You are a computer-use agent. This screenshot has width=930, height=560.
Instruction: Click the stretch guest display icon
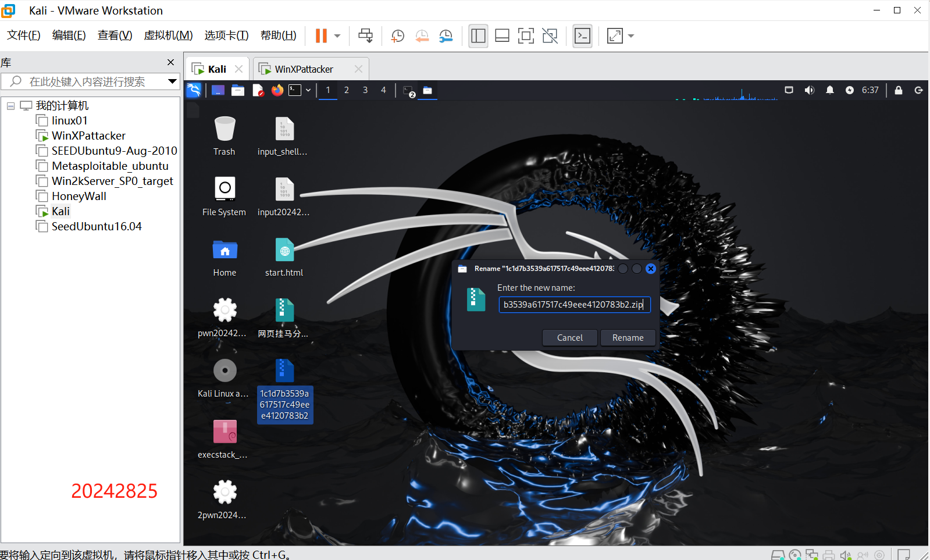point(615,36)
